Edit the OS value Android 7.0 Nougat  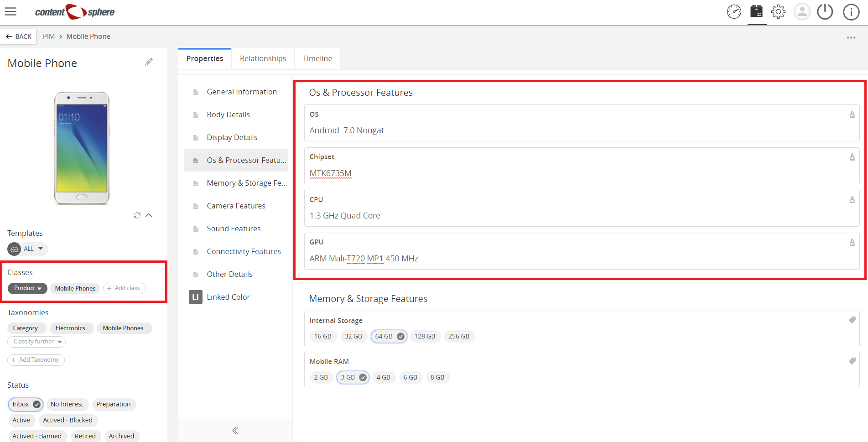347,130
